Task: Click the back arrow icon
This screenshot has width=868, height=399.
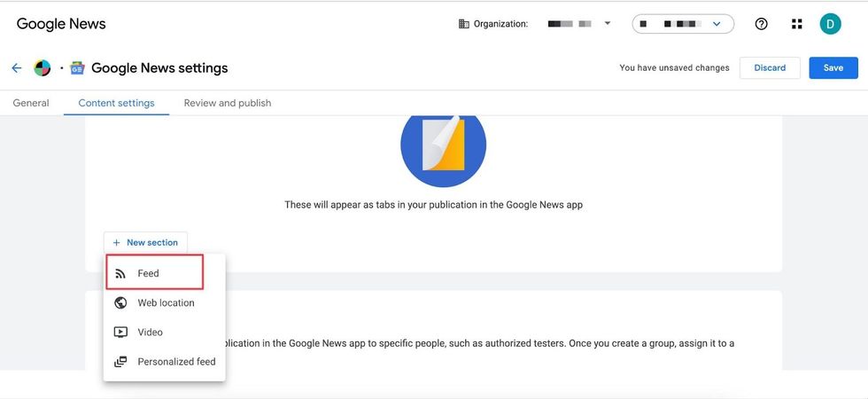Action: click(16, 68)
